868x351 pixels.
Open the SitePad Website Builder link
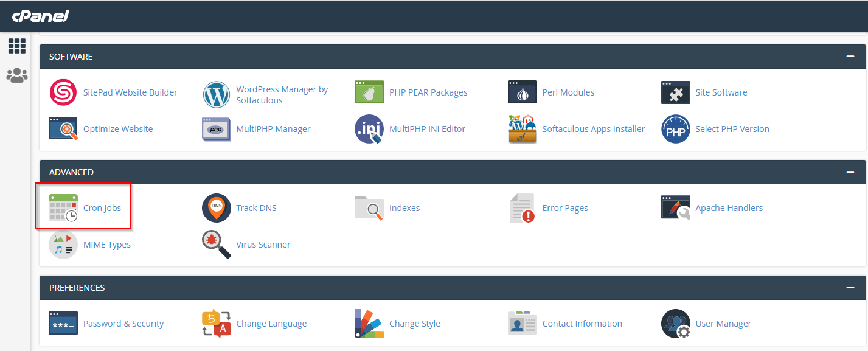(130, 92)
